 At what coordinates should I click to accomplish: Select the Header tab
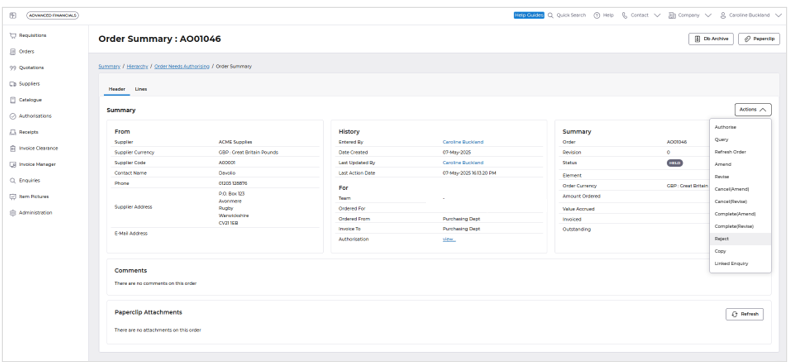pyautogui.click(x=117, y=89)
